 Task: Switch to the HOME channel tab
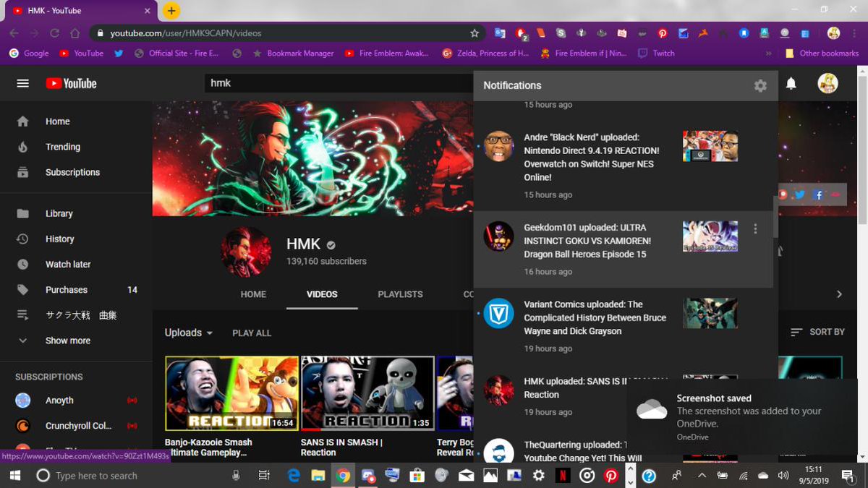tap(253, 294)
